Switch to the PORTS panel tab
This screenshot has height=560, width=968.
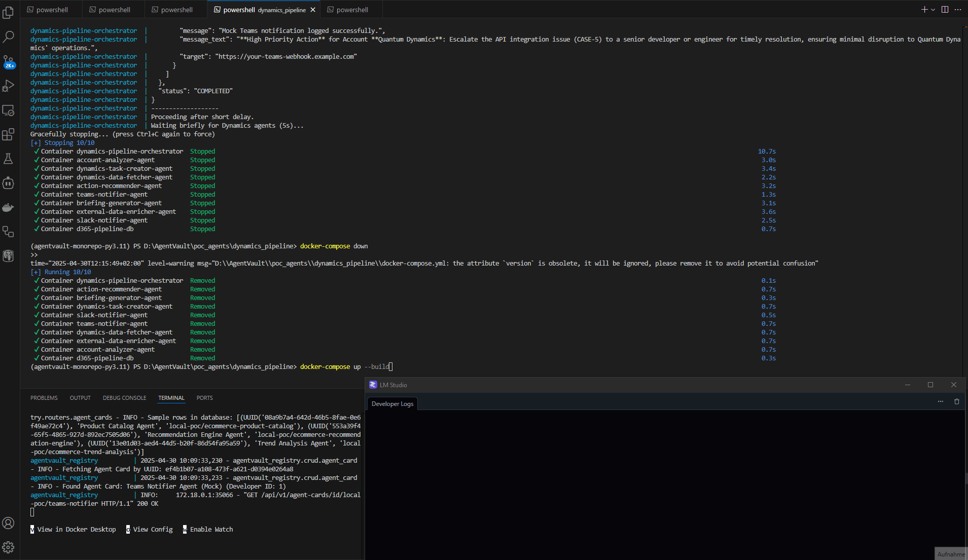click(205, 398)
